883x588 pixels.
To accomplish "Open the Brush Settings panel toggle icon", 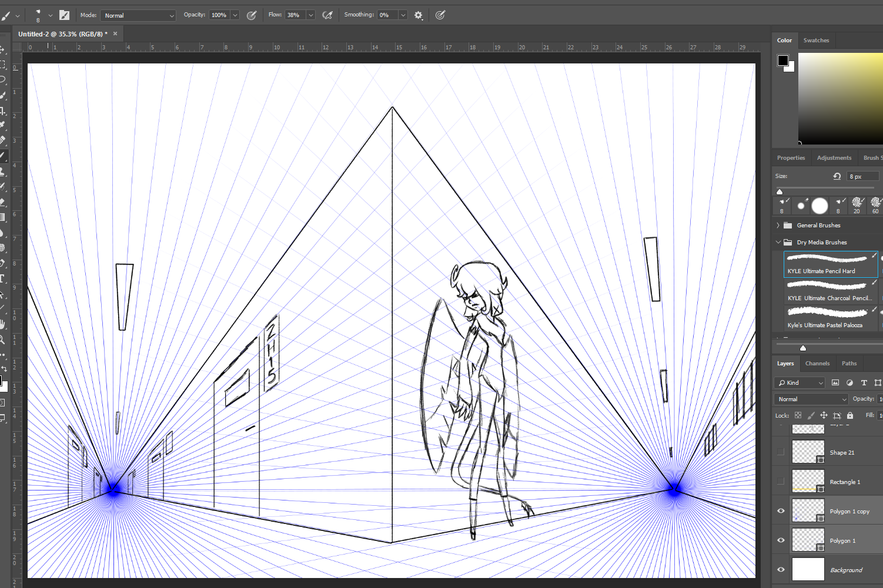I will [x=64, y=15].
